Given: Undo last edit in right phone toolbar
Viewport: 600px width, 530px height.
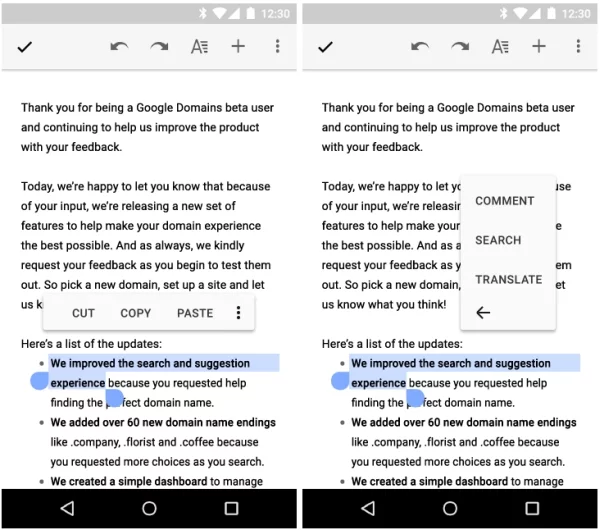Looking at the screenshot, I should 420,47.
